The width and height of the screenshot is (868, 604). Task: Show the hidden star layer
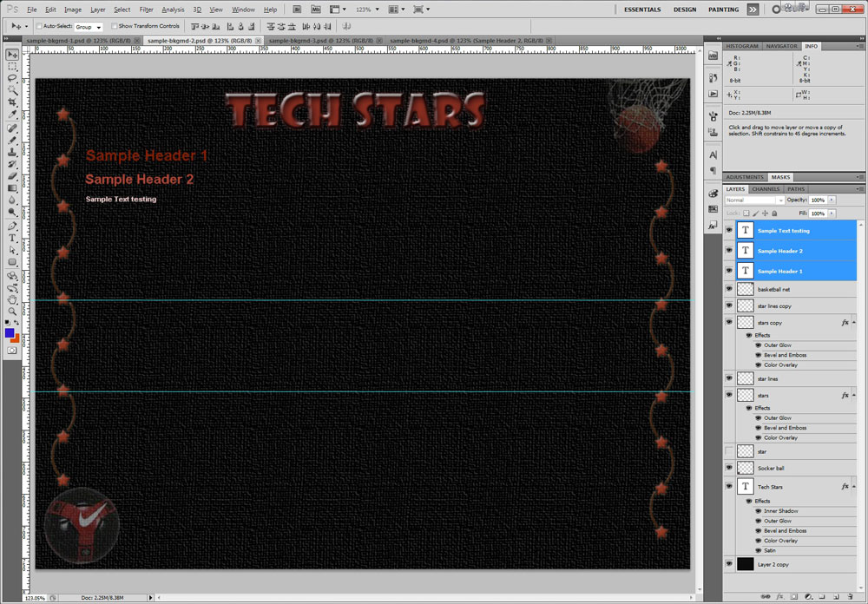point(729,451)
